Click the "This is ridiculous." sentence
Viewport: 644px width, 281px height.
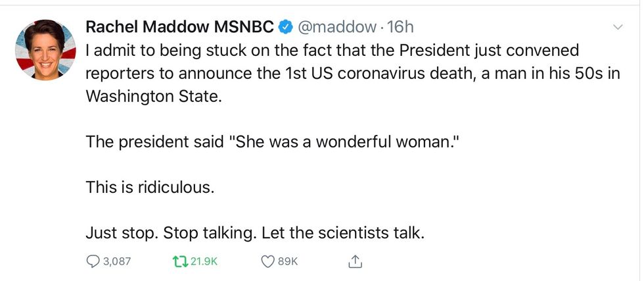coord(150,187)
